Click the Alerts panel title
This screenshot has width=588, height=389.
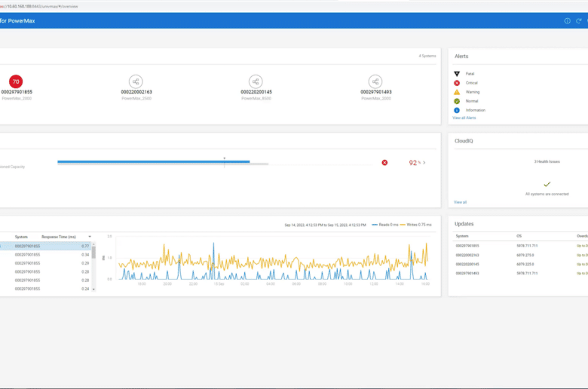461,57
